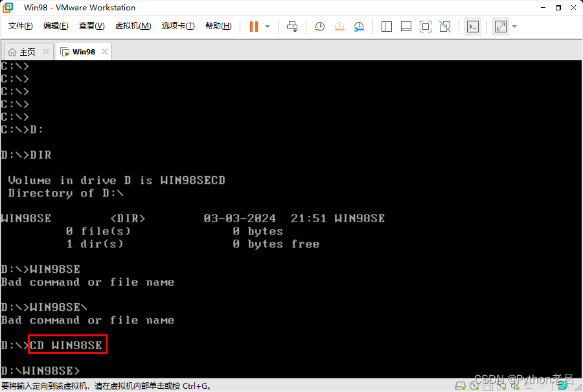Click the 'Directory of D:\' line
583x392 pixels.
click(65, 193)
